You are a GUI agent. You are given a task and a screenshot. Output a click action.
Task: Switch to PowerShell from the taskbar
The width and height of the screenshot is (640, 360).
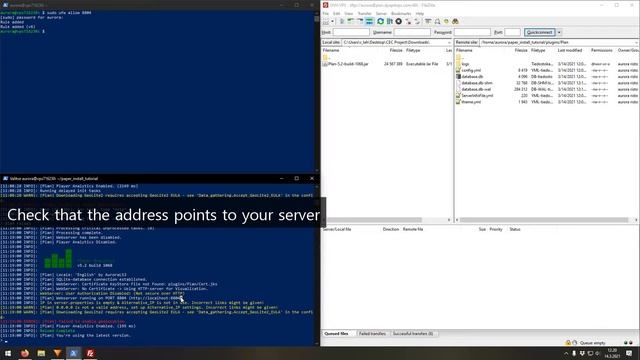(x=74, y=353)
